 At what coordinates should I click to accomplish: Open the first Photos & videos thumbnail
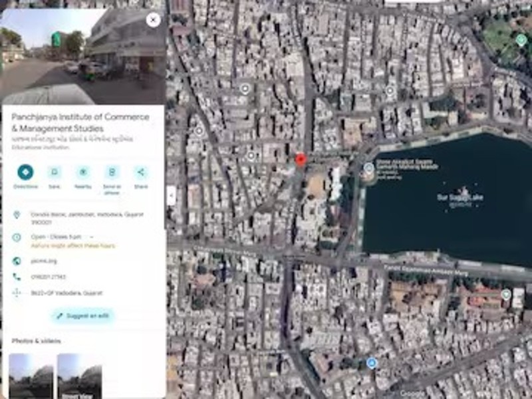[31, 376]
